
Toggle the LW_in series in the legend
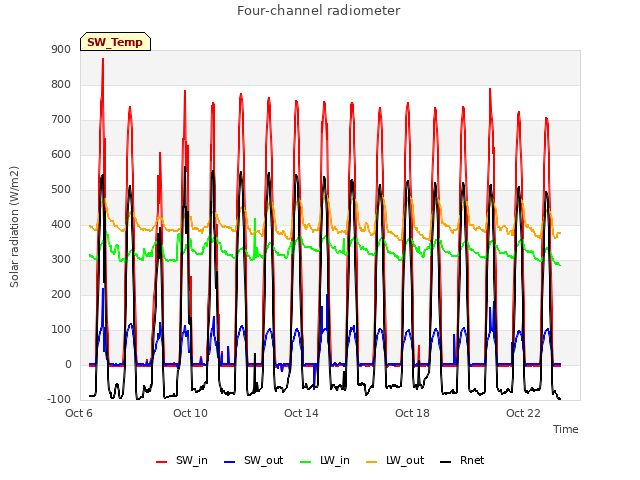[x=325, y=460]
